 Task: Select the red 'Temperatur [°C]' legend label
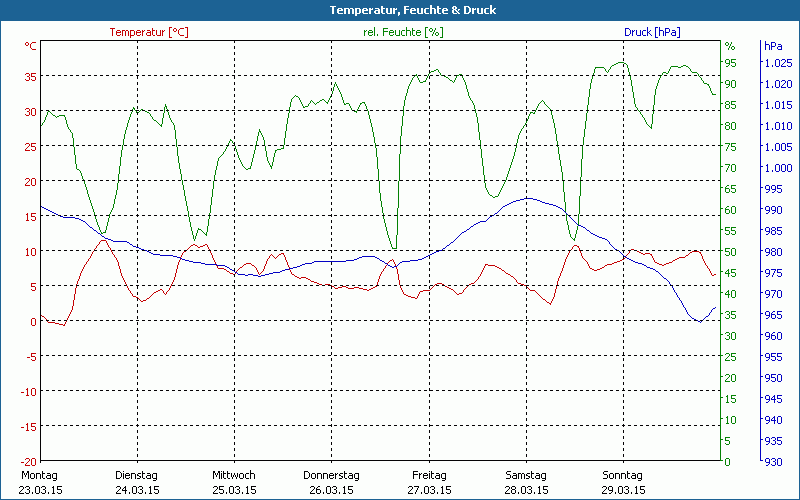tap(149, 32)
